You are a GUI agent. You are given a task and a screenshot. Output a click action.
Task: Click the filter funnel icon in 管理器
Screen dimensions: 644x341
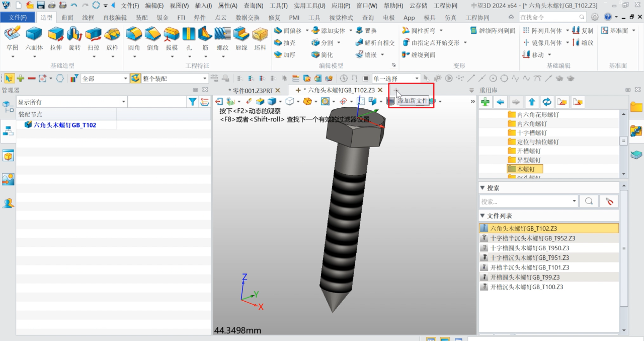pos(192,102)
